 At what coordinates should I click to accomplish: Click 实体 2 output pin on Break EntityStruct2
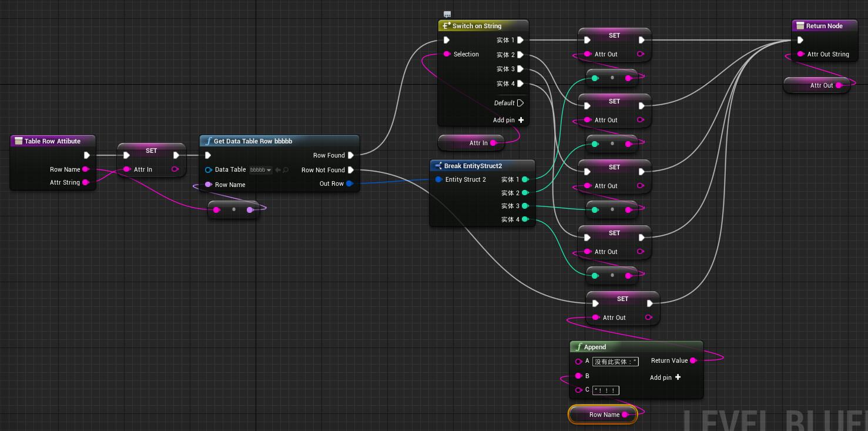coord(525,192)
